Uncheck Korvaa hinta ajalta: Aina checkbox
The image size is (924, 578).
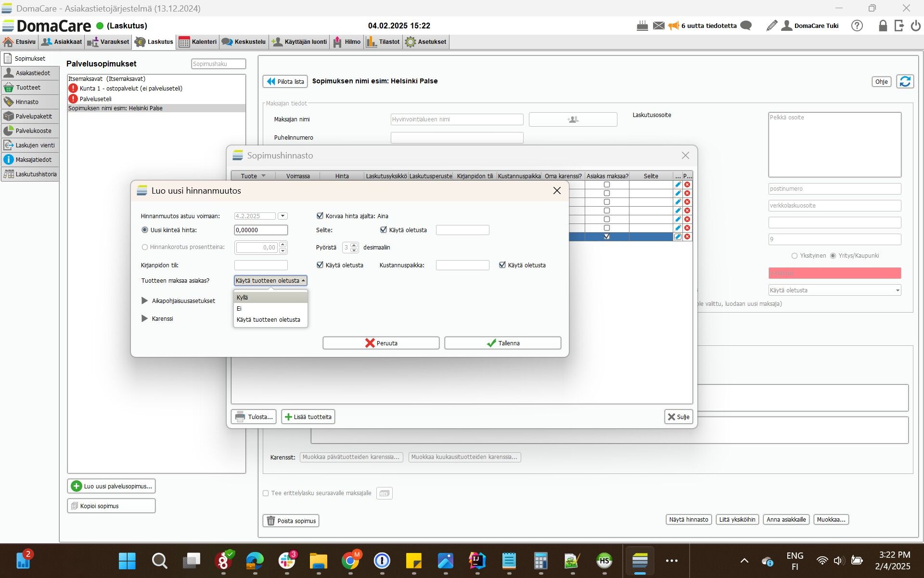[x=320, y=216]
